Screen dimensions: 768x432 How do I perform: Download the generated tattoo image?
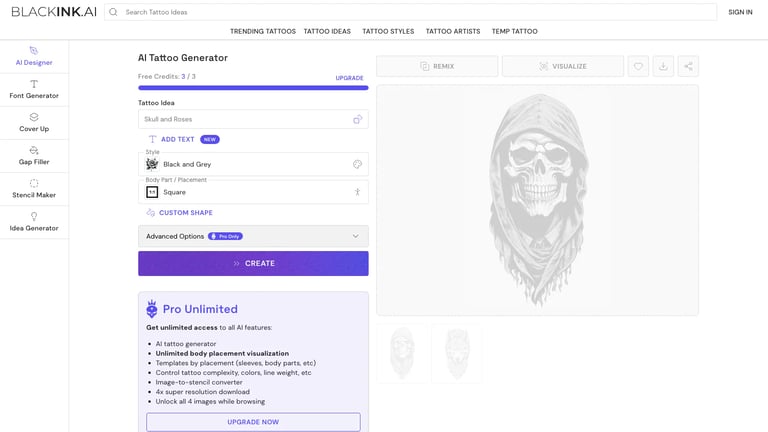[663, 66]
